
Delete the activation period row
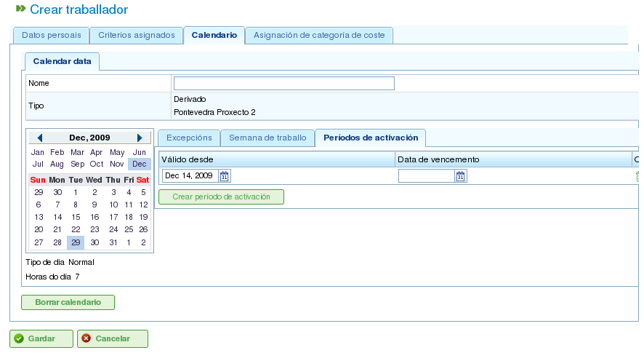coord(639,176)
